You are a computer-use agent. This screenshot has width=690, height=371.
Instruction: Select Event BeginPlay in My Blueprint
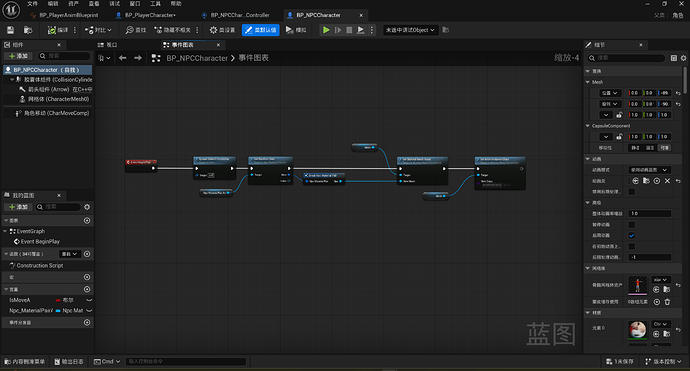click(37, 242)
